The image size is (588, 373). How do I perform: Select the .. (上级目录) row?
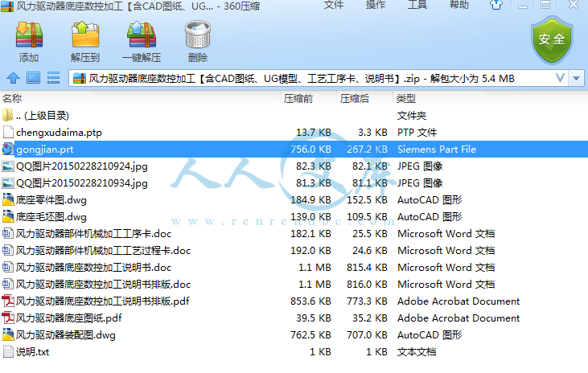(x=294, y=115)
